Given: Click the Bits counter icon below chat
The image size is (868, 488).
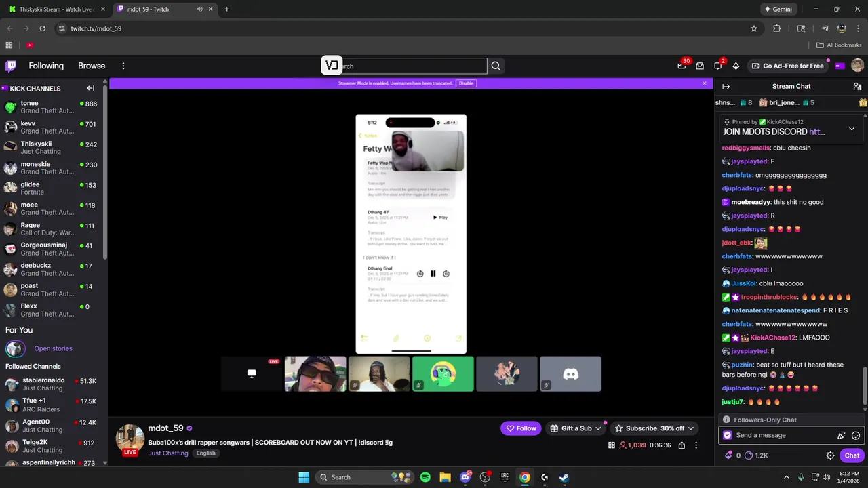Looking at the screenshot, I should coord(729,455).
